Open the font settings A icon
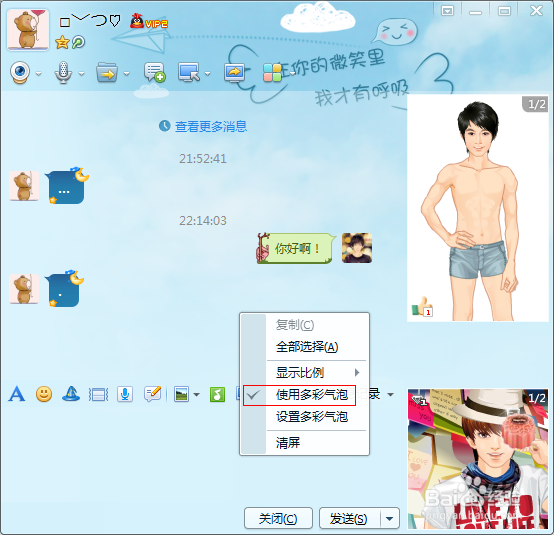Viewport: 554px width, 535px height. pyautogui.click(x=17, y=394)
